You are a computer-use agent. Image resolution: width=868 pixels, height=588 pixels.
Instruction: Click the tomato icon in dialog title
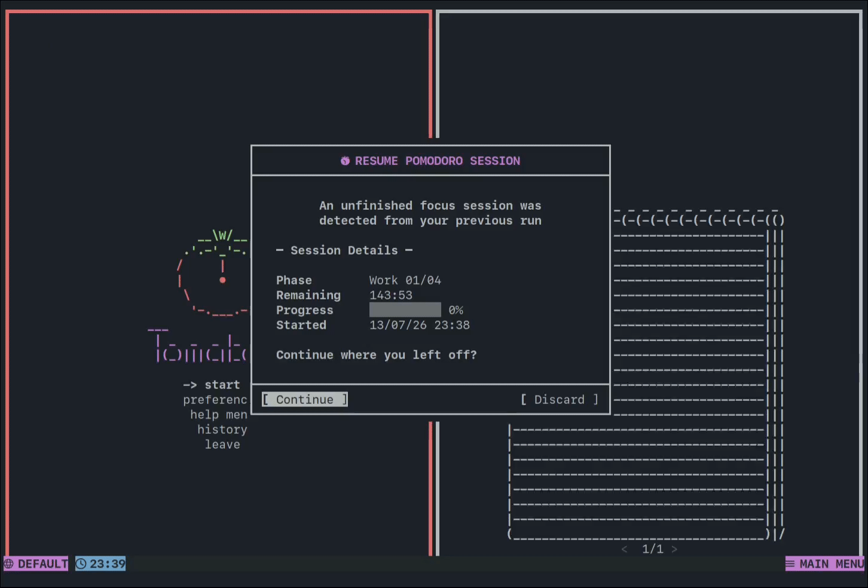pyautogui.click(x=345, y=161)
